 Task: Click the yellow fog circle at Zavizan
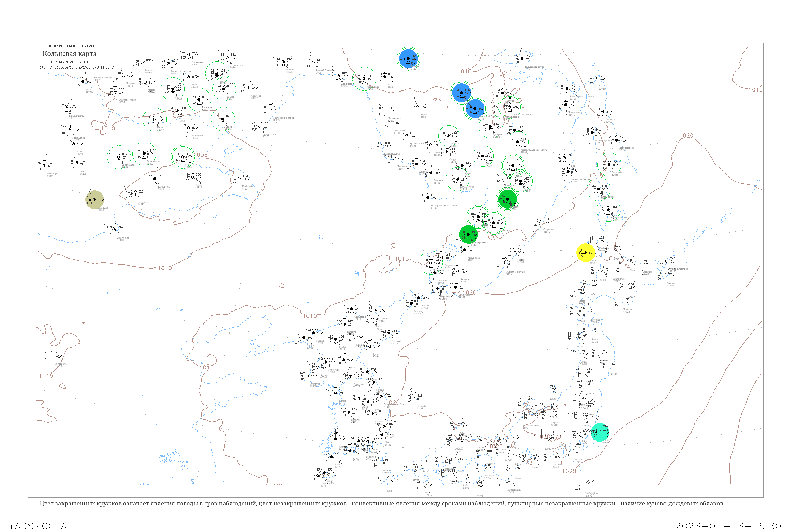coord(586,253)
